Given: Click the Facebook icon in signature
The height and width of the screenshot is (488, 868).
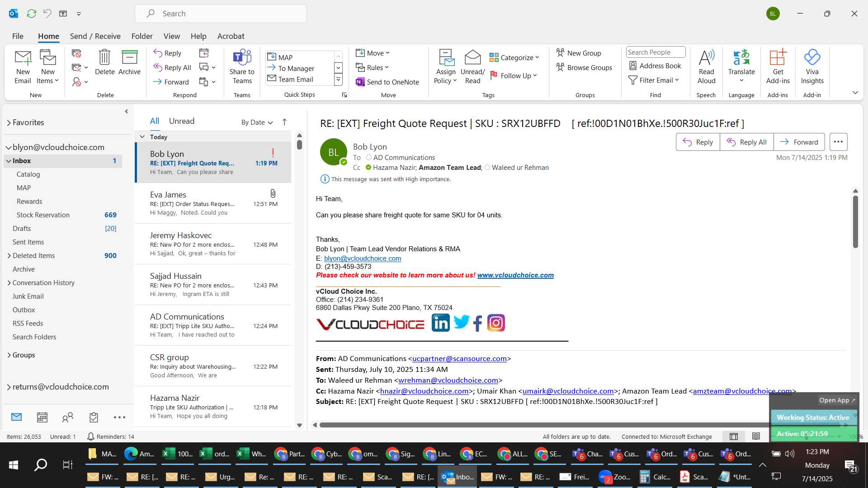Looking at the screenshot, I should click(478, 324).
